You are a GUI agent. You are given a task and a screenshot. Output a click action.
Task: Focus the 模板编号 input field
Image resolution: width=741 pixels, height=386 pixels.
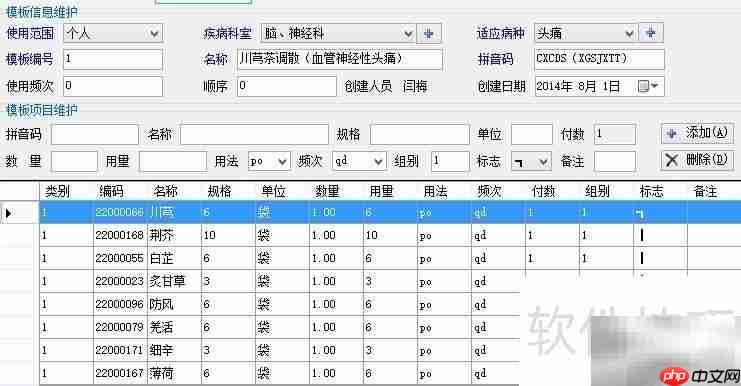pyautogui.click(x=112, y=60)
